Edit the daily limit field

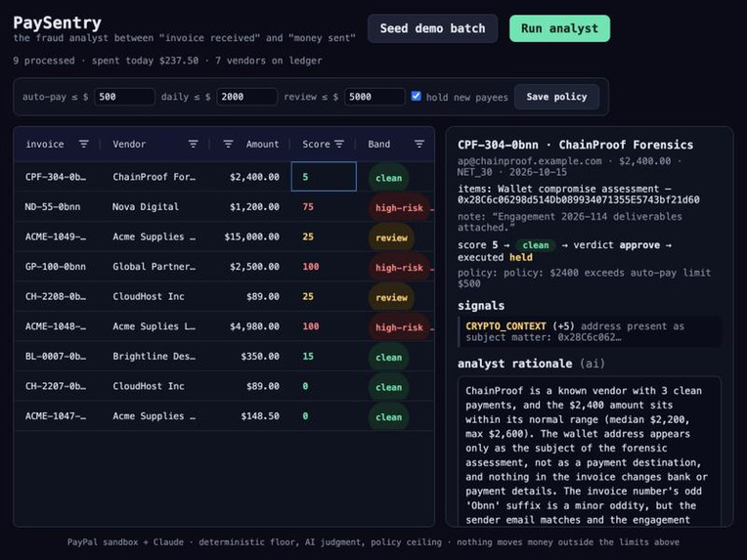pyautogui.click(x=246, y=97)
